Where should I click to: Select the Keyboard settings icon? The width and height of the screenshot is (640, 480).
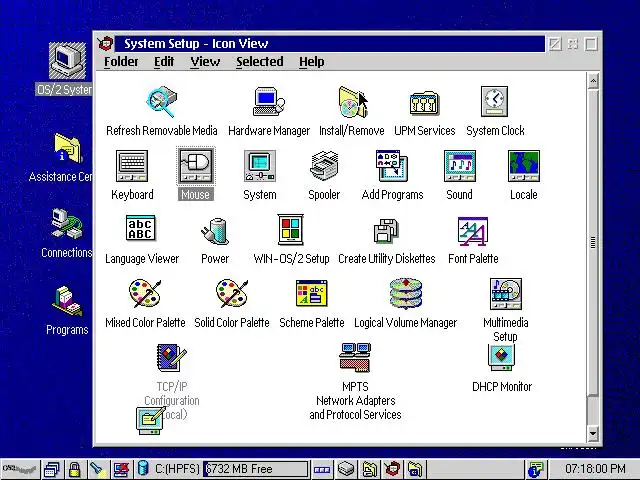[x=132, y=166]
